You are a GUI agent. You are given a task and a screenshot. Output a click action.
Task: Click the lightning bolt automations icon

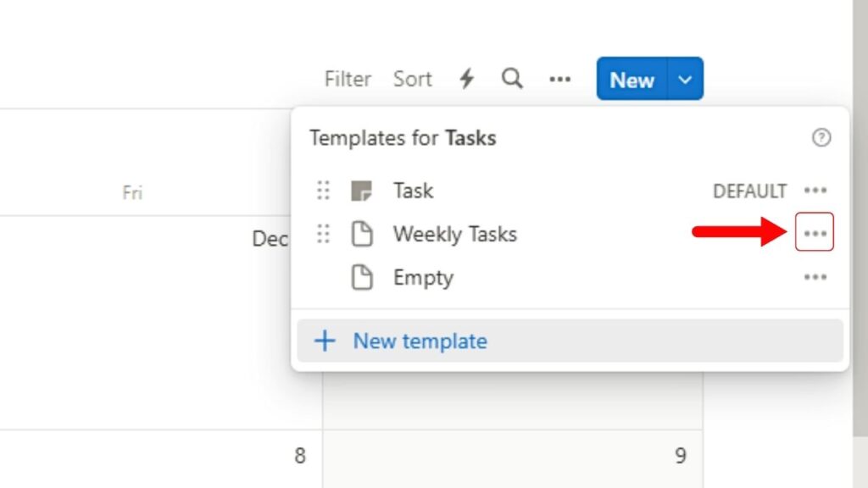[466, 80]
